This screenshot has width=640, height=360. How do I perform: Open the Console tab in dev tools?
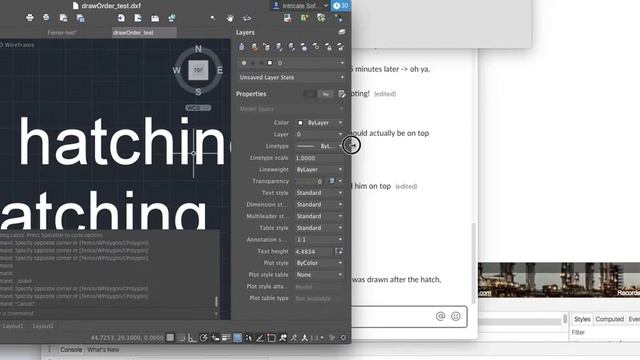pos(71,350)
